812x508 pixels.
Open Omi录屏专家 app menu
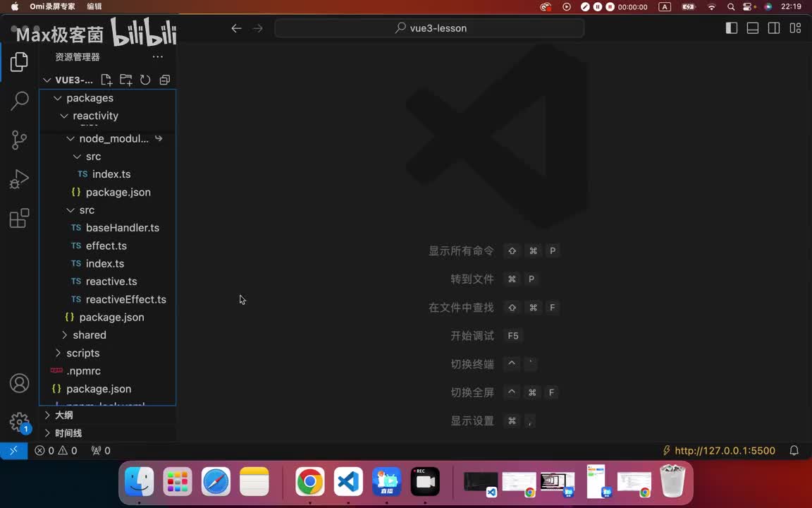pos(52,6)
